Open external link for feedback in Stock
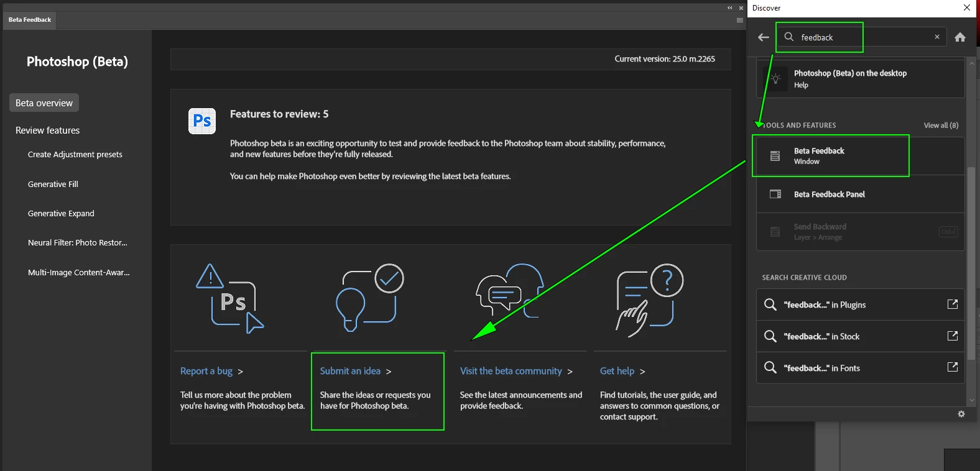Viewport: 980px width, 471px height. [953, 336]
